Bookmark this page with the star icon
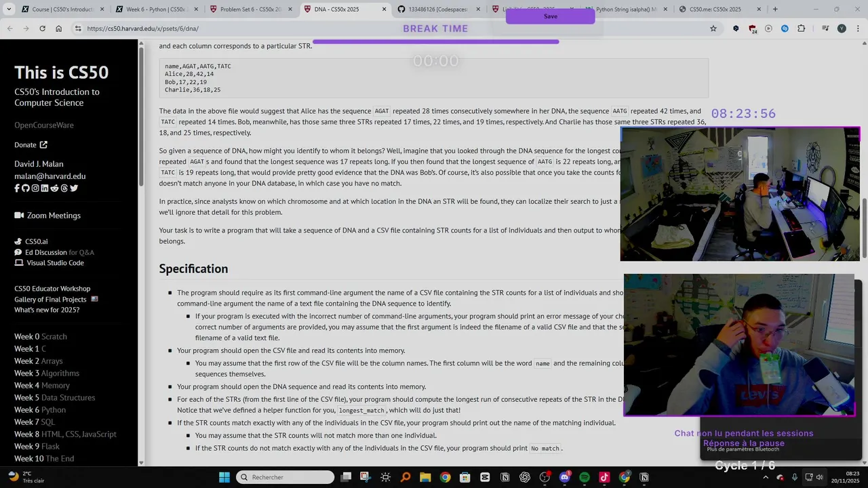 (x=713, y=28)
